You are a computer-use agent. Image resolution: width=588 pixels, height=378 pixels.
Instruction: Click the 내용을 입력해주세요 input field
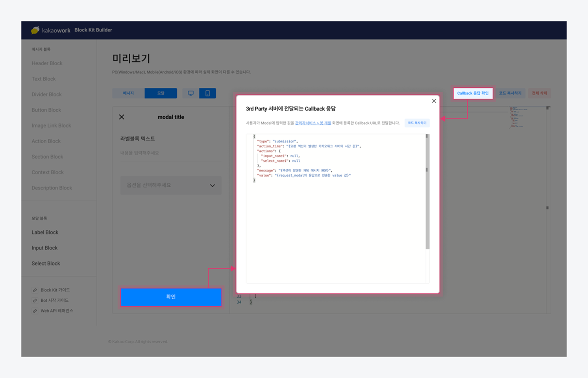coord(171,153)
